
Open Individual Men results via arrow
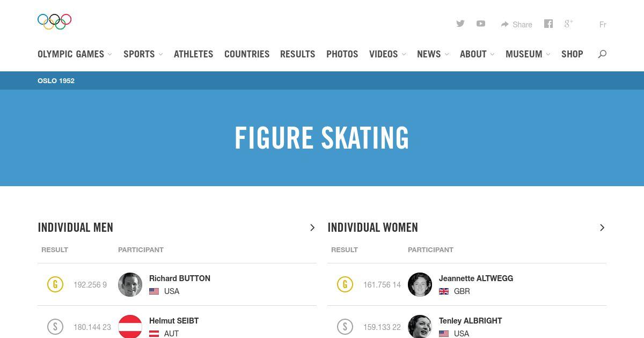click(x=312, y=227)
